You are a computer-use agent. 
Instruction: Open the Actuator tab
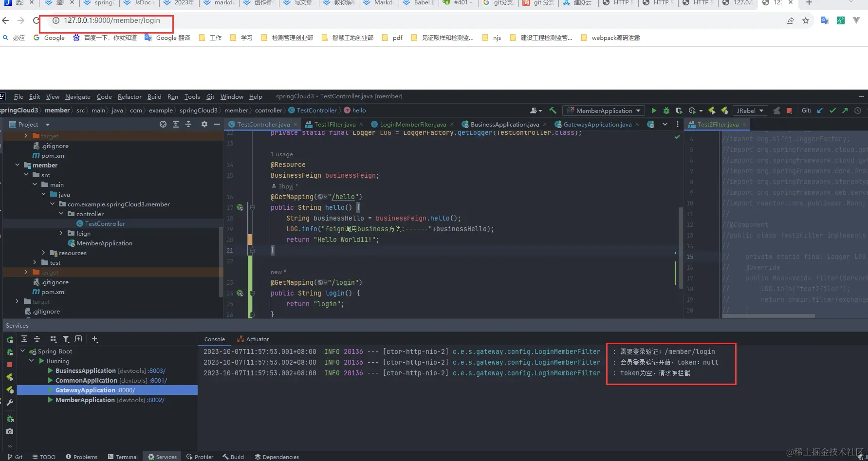(x=253, y=339)
